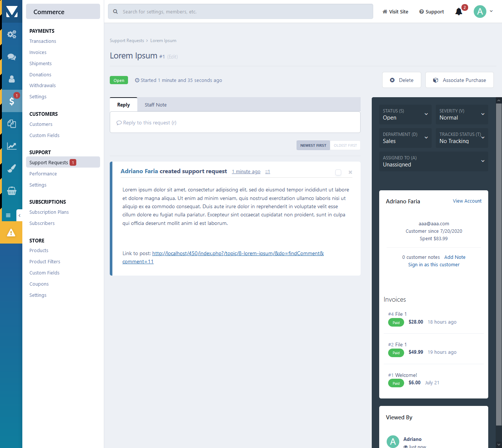Open Transactions in the Payments menu
This screenshot has width=502, height=448.
[x=43, y=41]
